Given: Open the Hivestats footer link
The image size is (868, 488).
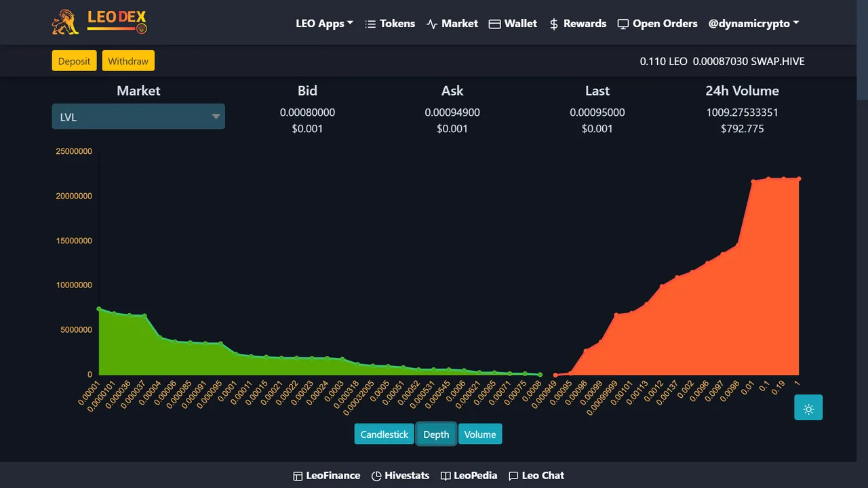Looking at the screenshot, I should [x=401, y=476].
